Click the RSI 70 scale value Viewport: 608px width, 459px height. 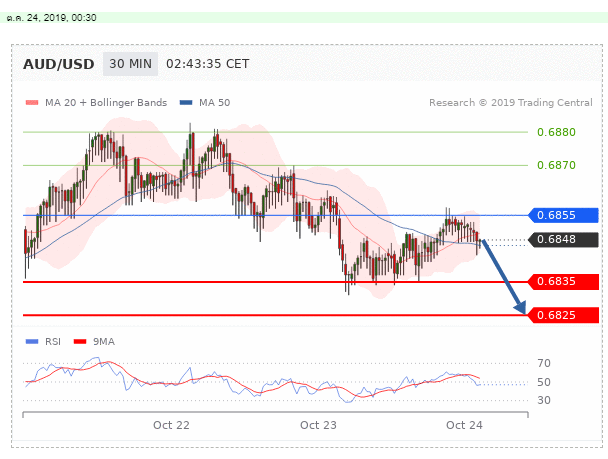pyautogui.click(x=544, y=363)
